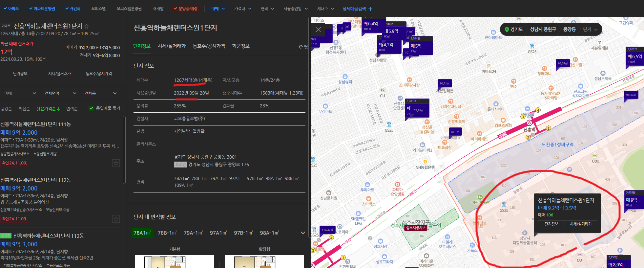Image resolution: width=644 pixels, height=268 pixels.
Task: Select the 78B-1㎡ area tab
Action: click(x=167, y=233)
